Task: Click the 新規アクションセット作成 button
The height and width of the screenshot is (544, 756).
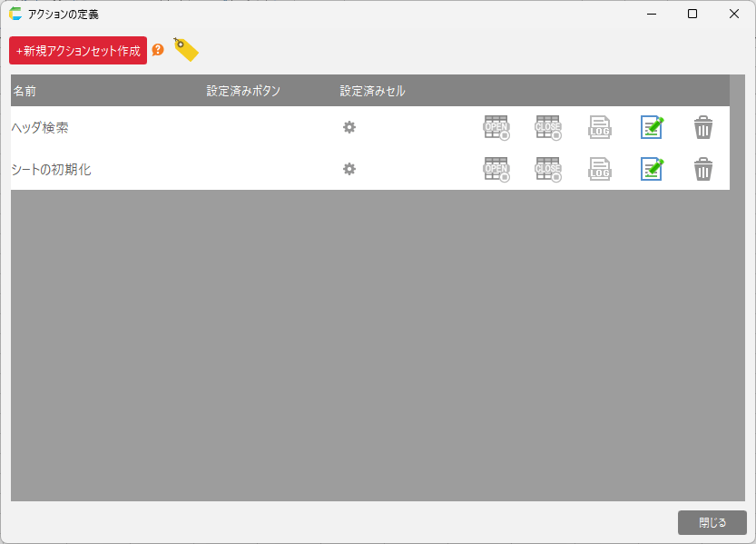Action: click(78, 51)
